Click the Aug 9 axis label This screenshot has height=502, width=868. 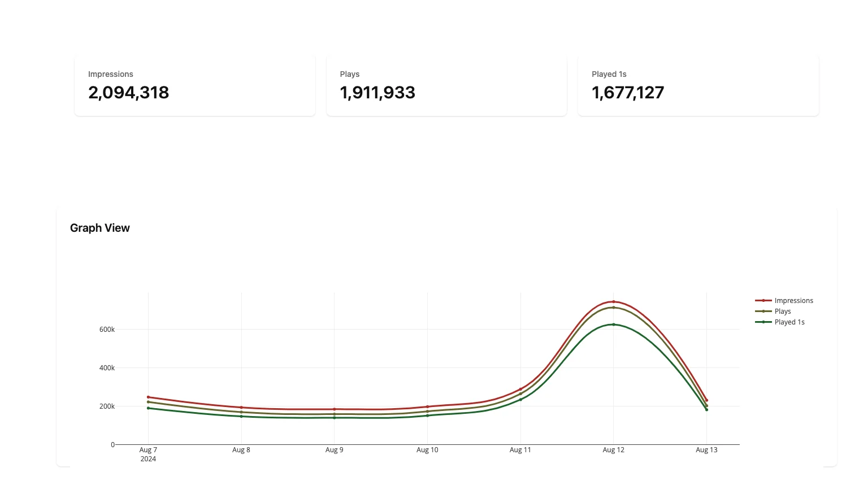335,450
